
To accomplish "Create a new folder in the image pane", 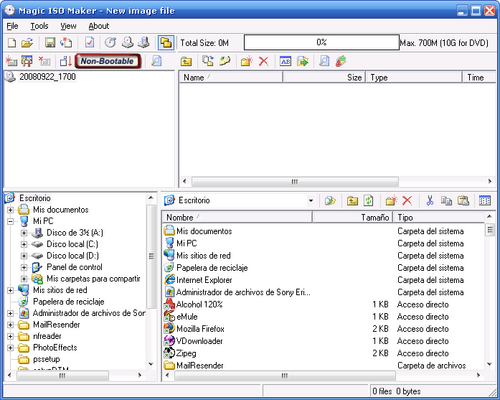I will point(247,61).
